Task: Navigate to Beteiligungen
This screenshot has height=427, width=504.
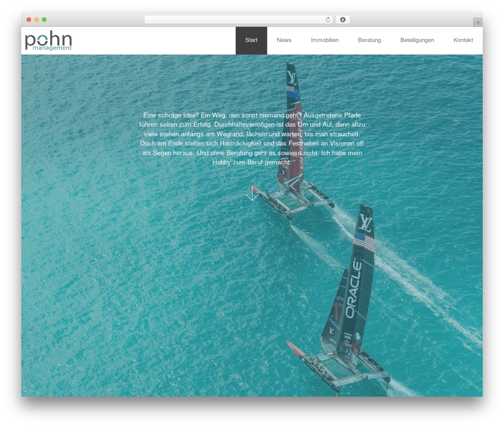Action: pos(417,41)
